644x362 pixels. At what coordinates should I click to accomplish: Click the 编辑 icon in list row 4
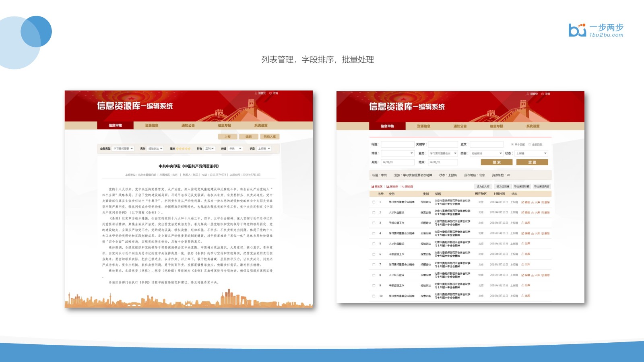pos(523,233)
